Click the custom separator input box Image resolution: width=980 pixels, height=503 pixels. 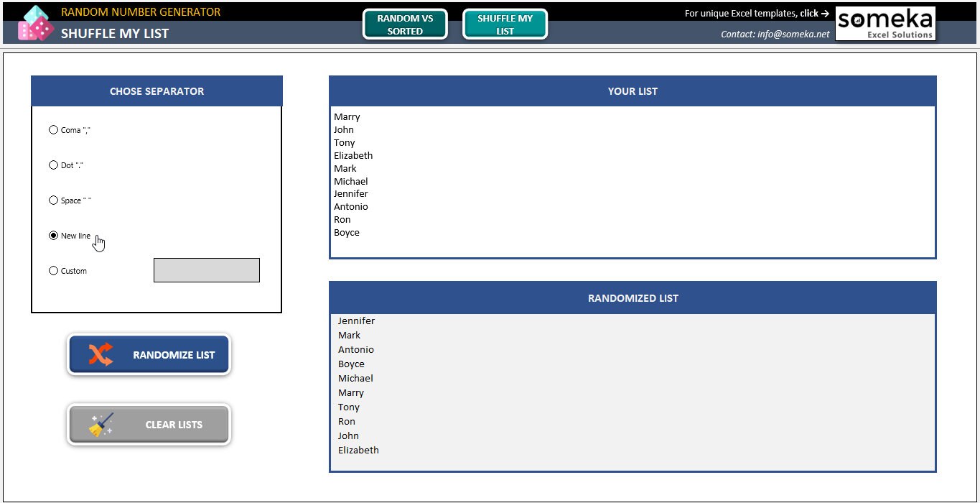pyautogui.click(x=207, y=270)
